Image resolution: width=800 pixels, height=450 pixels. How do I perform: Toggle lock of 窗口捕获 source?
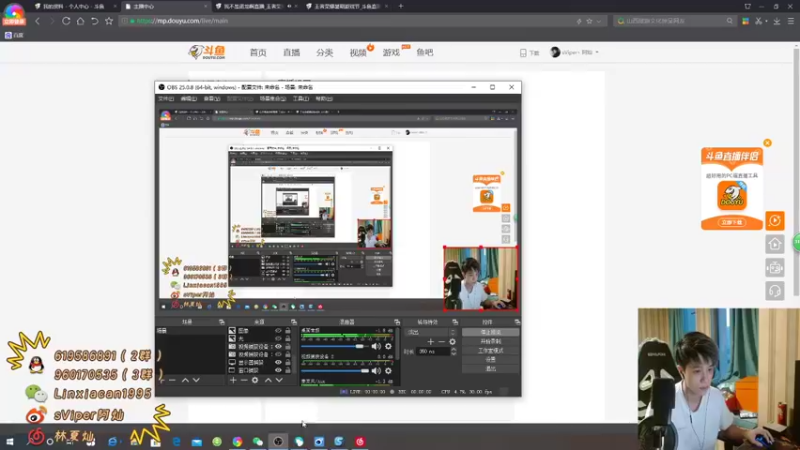(x=288, y=370)
